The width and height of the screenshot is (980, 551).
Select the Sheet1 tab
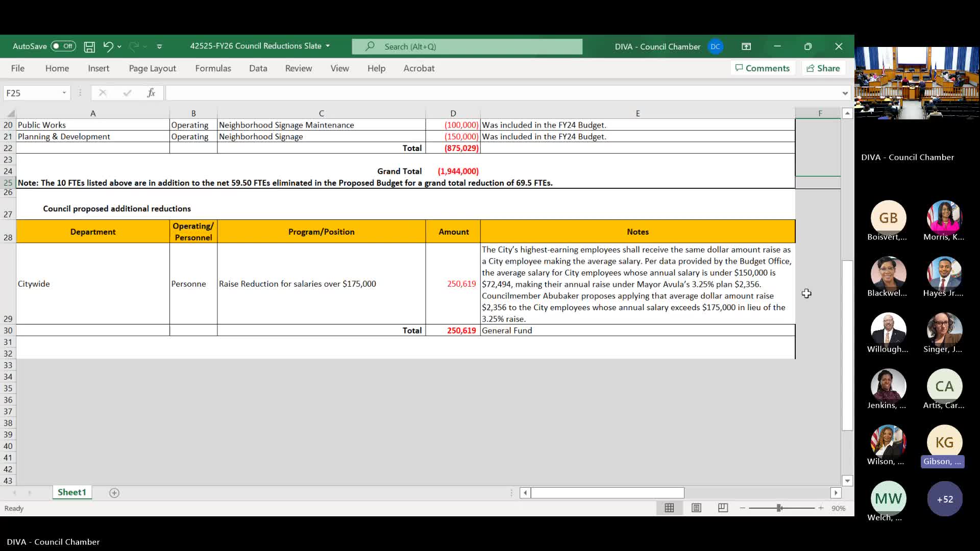(x=72, y=492)
